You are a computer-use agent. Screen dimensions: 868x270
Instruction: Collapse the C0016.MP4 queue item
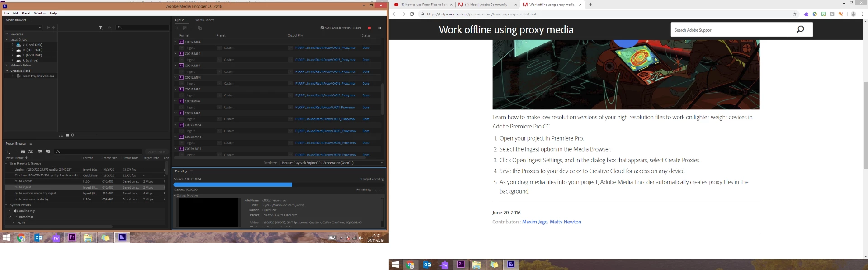point(176,77)
